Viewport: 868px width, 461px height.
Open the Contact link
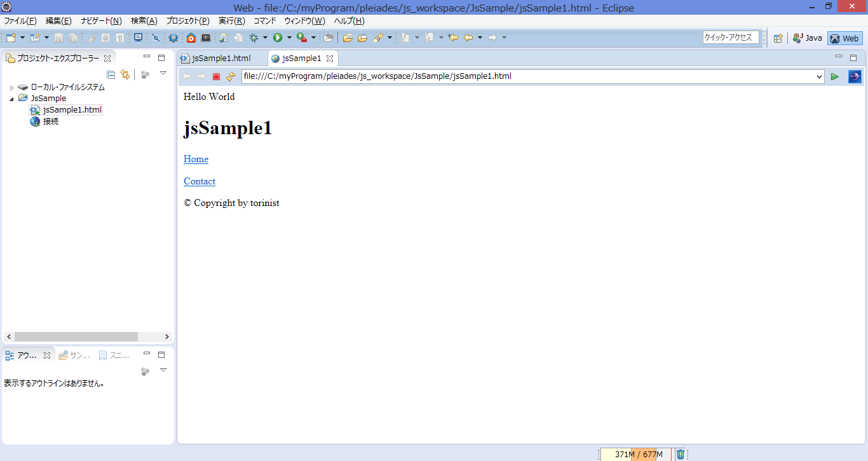click(199, 181)
